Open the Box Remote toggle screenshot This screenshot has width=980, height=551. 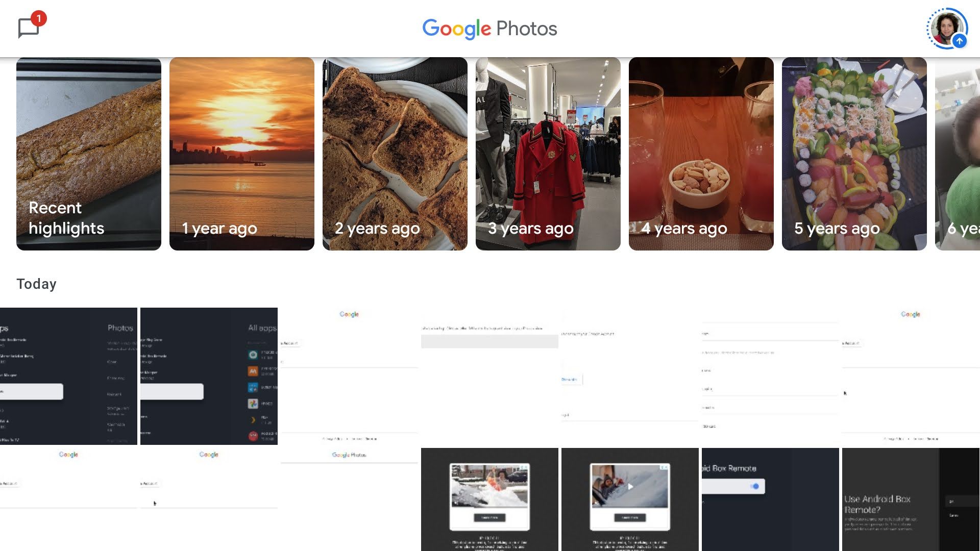click(770, 499)
